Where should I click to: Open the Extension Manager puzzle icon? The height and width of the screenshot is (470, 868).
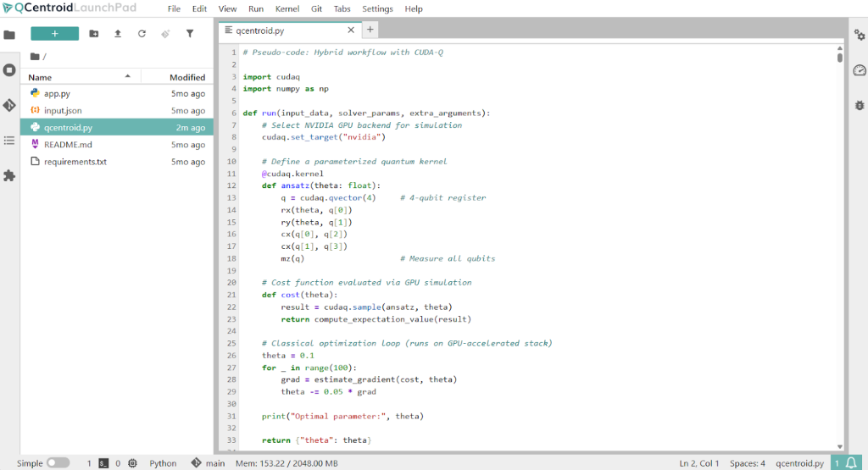coord(9,175)
